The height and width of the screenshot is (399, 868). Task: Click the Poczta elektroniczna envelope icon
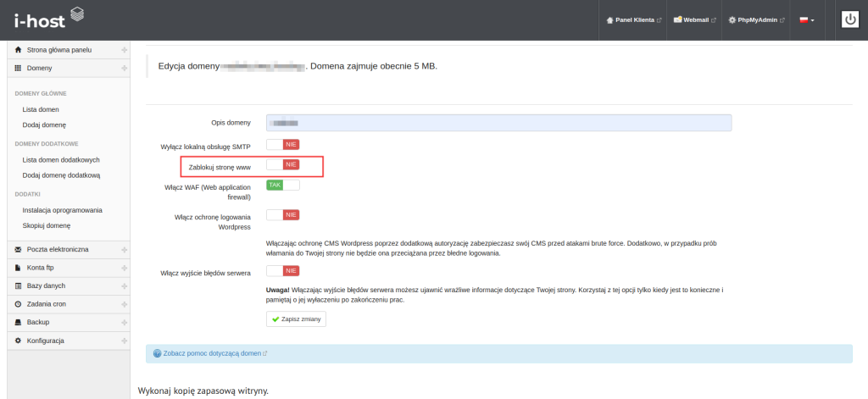coord(19,249)
